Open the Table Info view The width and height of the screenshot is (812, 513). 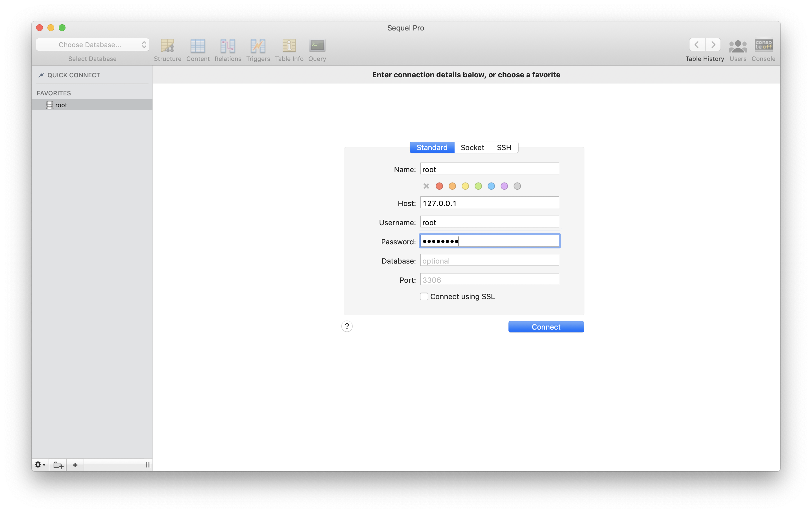pyautogui.click(x=289, y=46)
